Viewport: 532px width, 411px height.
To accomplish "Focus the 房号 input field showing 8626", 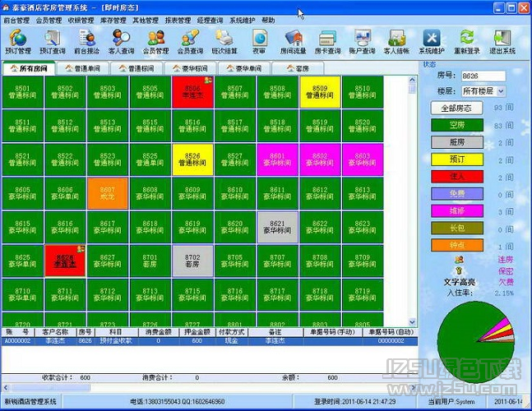I will pos(483,76).
